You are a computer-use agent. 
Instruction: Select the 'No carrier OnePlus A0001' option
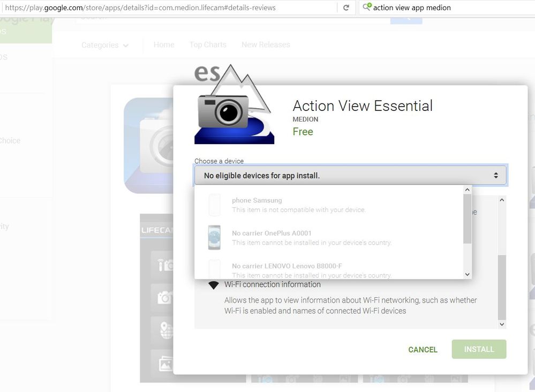click(x=329, y=237)
